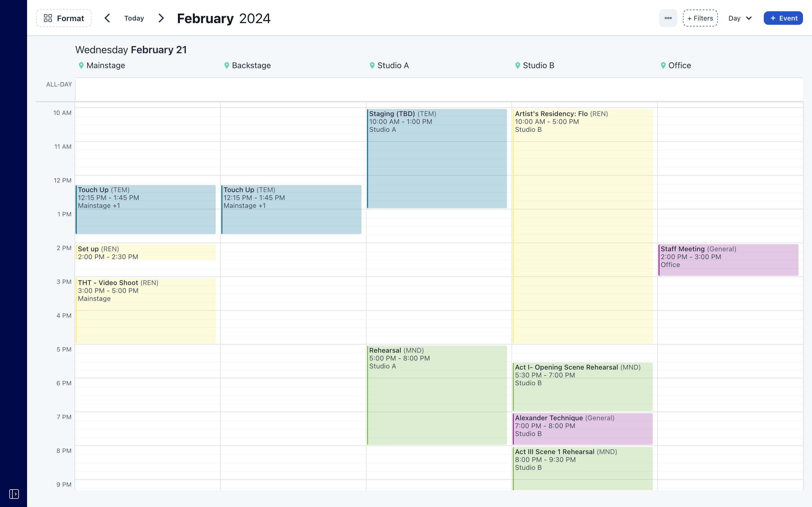
Task: Click the Backstage location pin icon
Action: click(227, 65)
